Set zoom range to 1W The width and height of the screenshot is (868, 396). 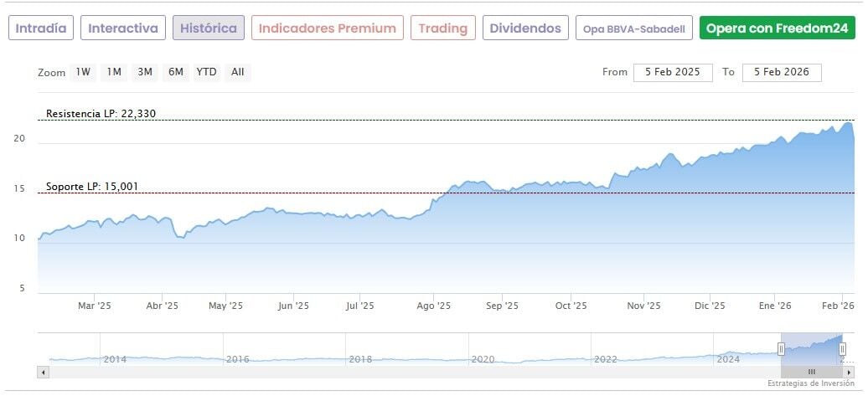[83, 72]
